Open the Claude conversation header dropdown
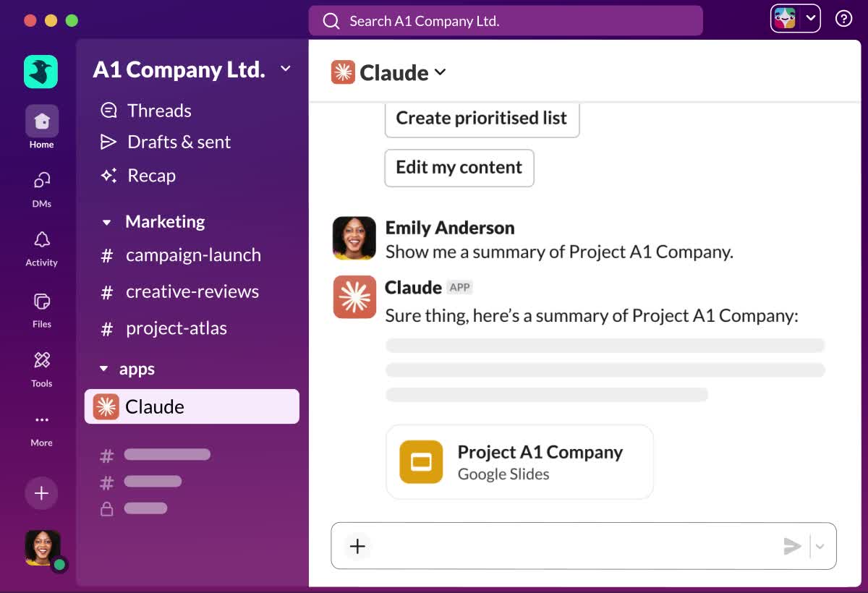 click(440, 72)
